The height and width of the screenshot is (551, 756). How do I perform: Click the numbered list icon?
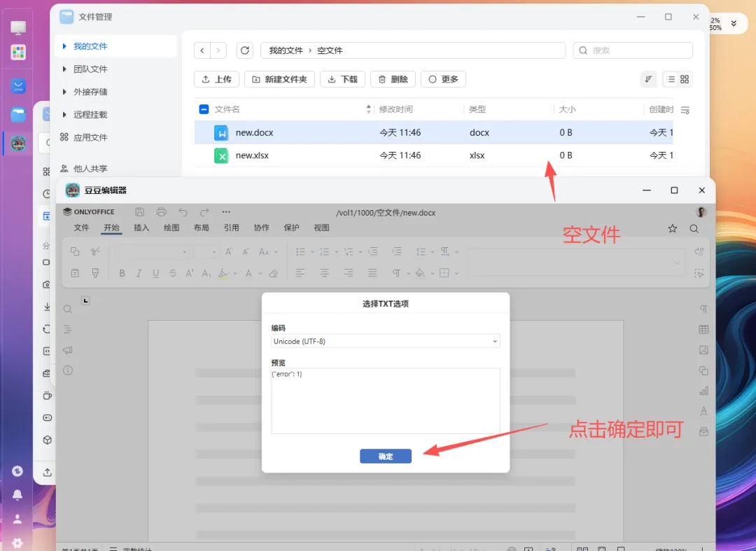click(325, 251)
